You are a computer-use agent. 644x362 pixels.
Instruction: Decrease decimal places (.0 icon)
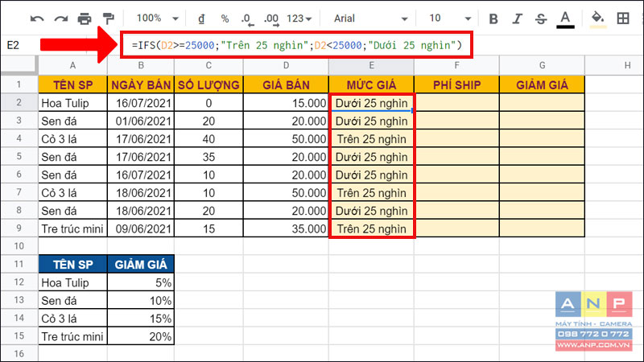click(247, 19)
